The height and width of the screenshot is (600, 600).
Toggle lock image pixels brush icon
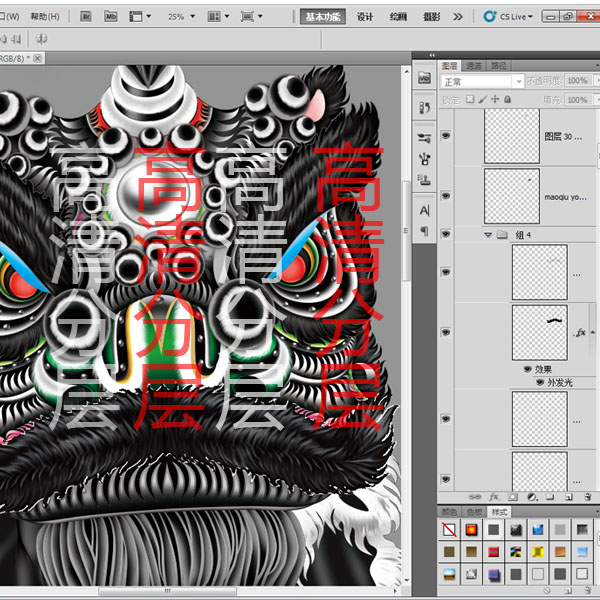483,99
